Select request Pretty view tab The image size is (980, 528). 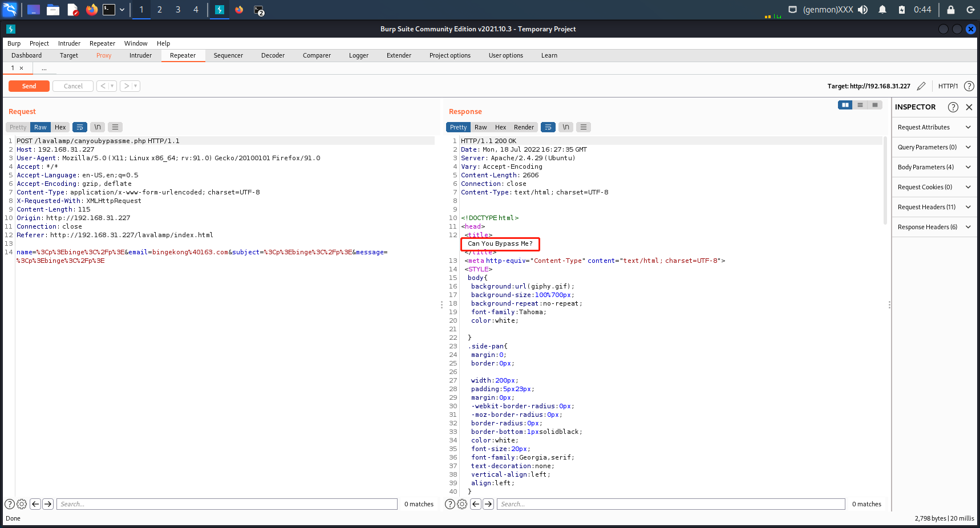click(x=18, y=127)
